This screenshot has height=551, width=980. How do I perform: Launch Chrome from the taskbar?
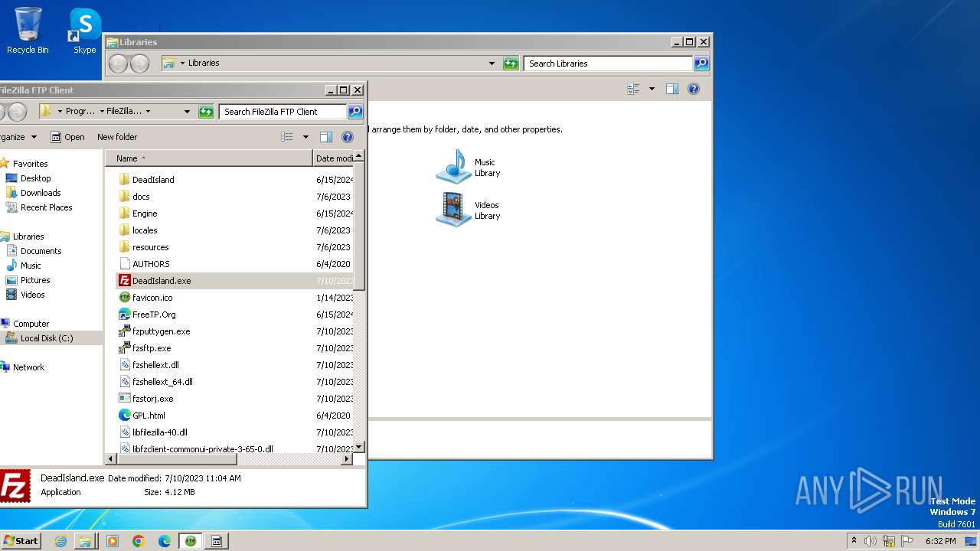139,541
